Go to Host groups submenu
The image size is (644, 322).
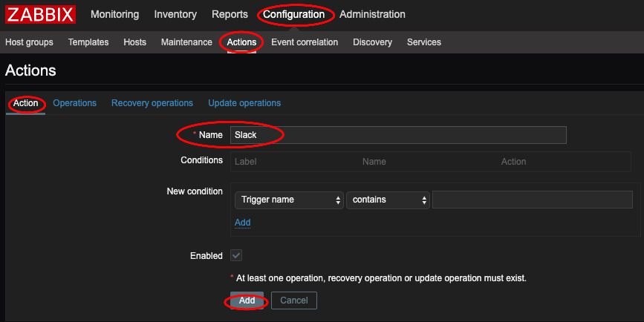[x=29, y=42]
